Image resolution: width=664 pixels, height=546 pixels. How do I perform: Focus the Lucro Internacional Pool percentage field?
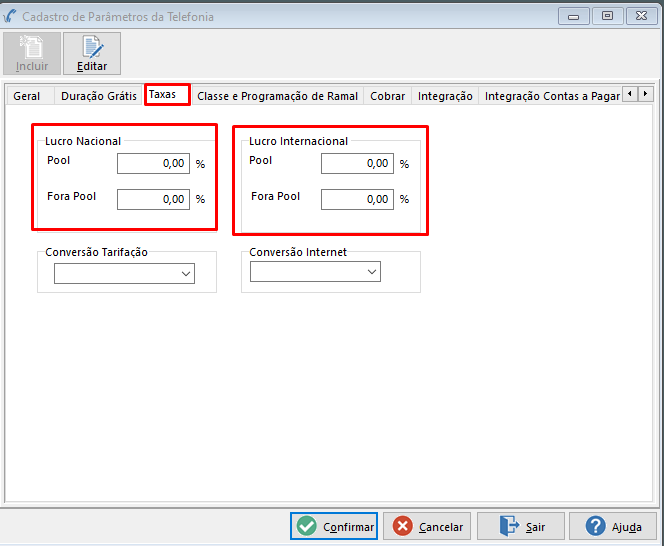tap(357, 164)
